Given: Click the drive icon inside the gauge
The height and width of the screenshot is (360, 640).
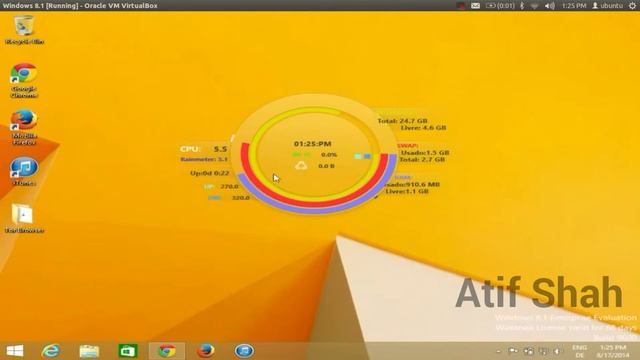Looking at the screenshot, I should tap(301, 165).
